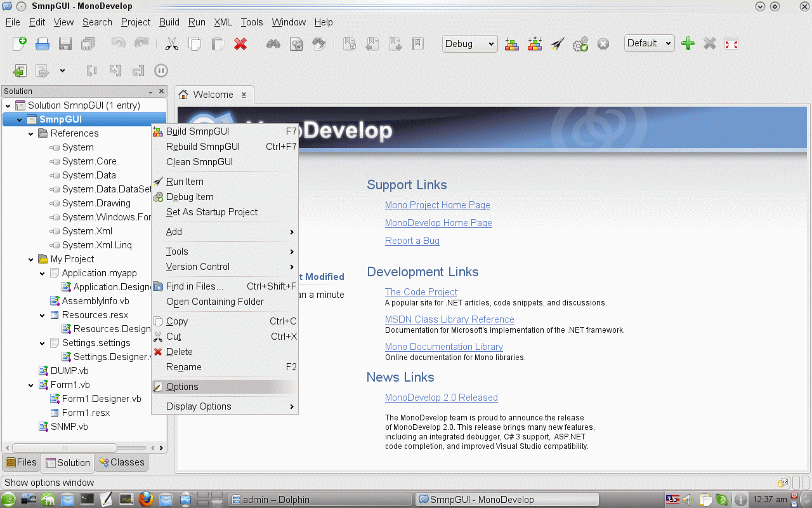The width and height of the screenshot is (812, 508).
Task: Open the Debug configuration dropdown
Action: (x=469, y=44)
